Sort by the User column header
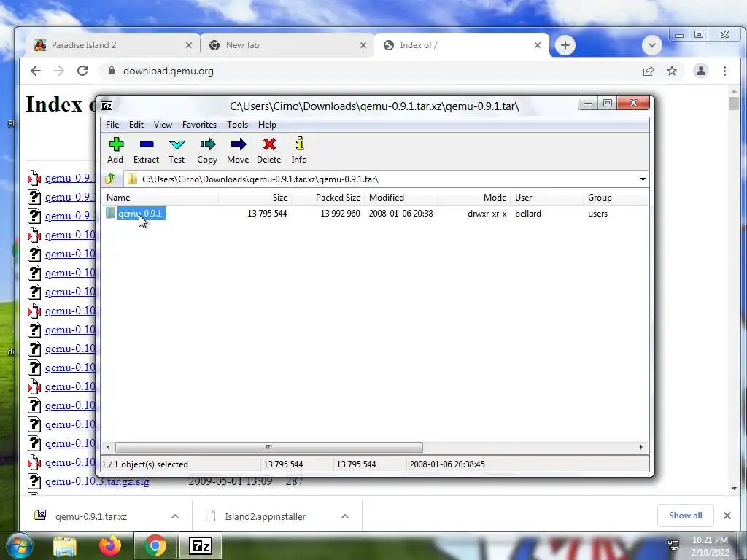747x560 pixels. (547, 197)
